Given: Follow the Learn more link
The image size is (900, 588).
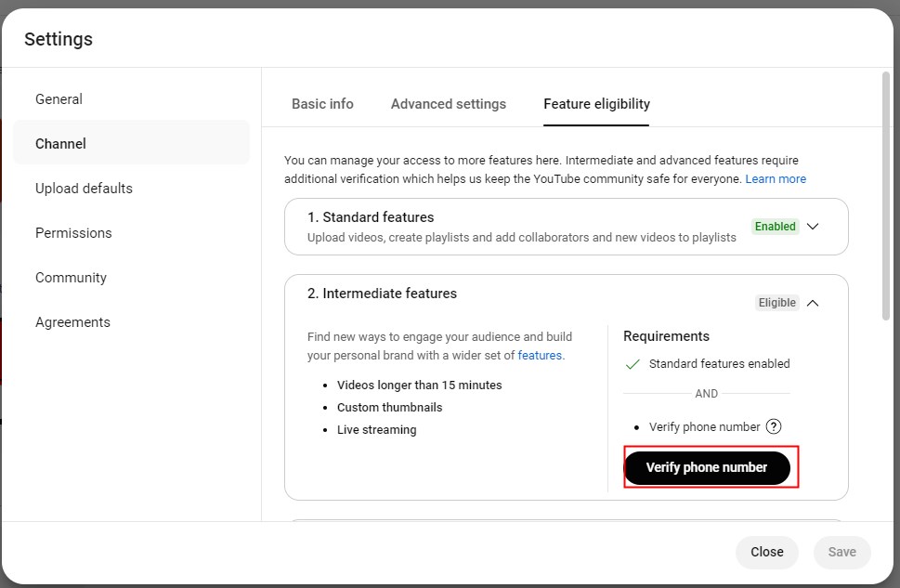Looking at the screenshot, I should point(776,179).
